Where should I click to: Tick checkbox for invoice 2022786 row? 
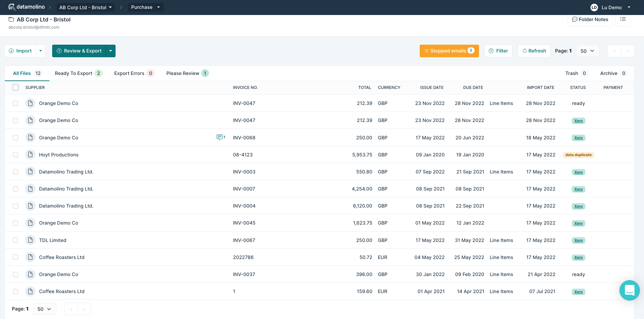[x=16, y=257]
